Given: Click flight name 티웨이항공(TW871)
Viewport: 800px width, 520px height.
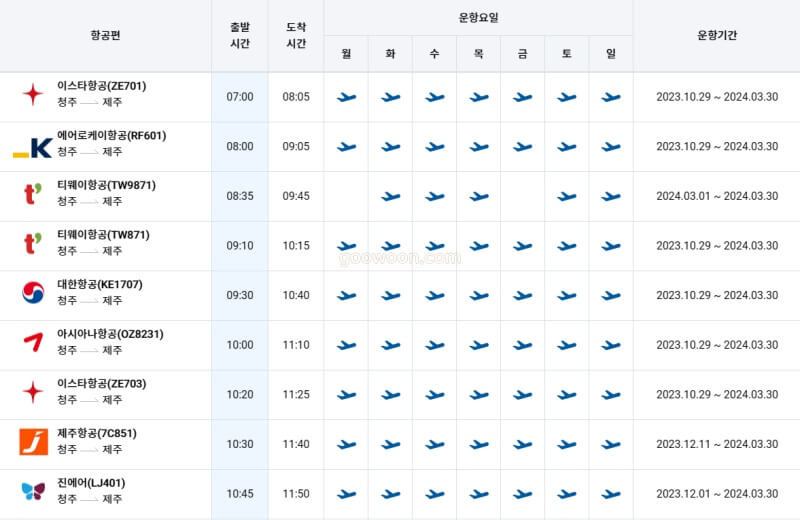Looking at the screenshot, I should pyautogui.click(x=103, y=235).
